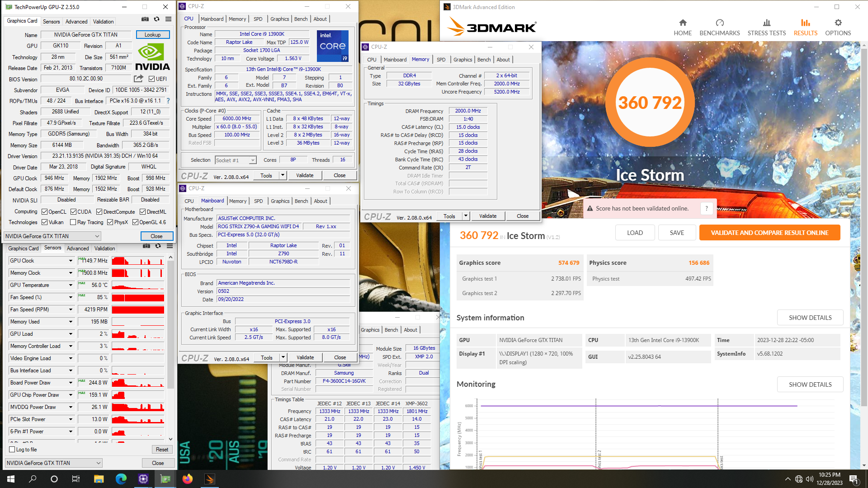Viewport: 868px width, 488px height.
Task: Click LOAD button in 3DMark
Action: click(x=635, y=233)
